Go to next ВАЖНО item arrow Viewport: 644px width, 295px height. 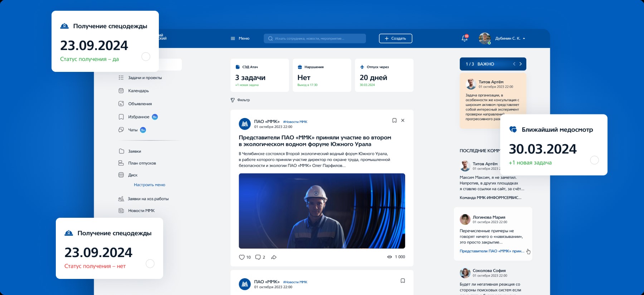521,64
